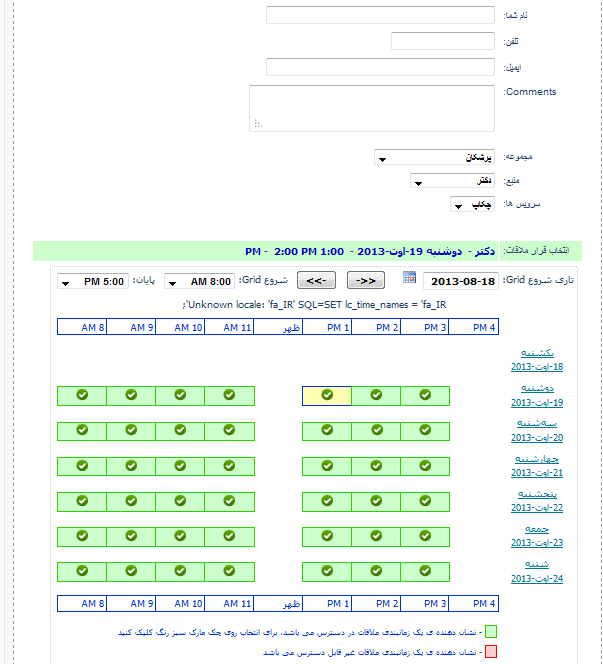Change grid start time from 8:00 AM
Image resolution: width=603 pixels, height=664 pixels.
199,281
